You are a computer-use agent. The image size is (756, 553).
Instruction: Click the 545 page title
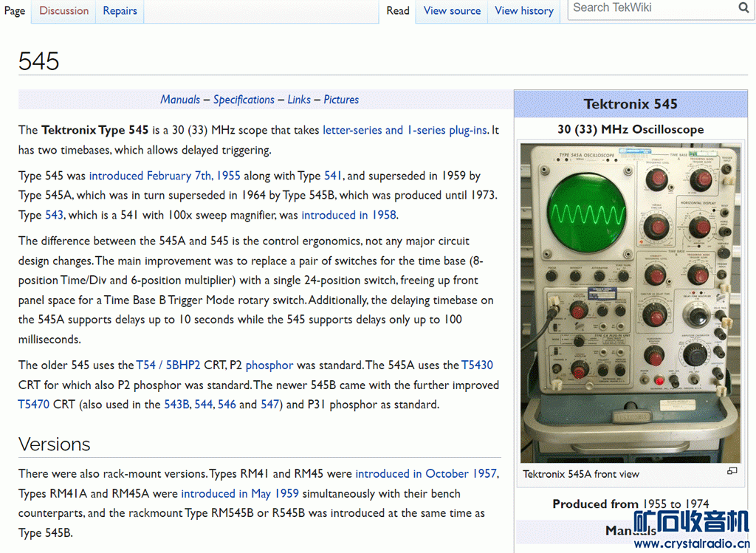38,61
